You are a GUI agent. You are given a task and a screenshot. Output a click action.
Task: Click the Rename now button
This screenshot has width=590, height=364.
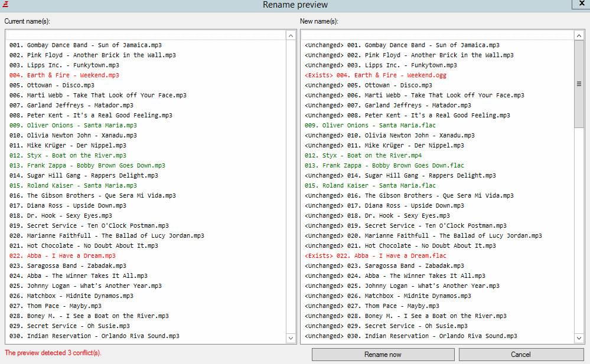(383, 355)
